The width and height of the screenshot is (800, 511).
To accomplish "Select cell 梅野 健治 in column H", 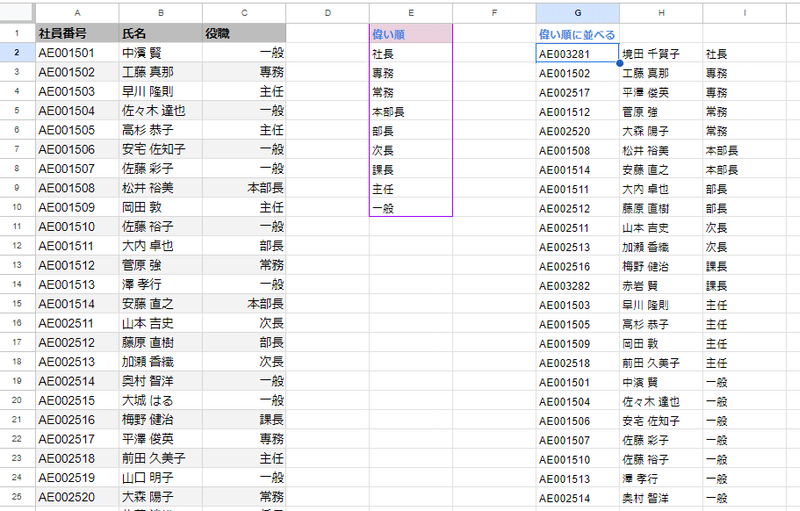I will [x=661, y=266].
